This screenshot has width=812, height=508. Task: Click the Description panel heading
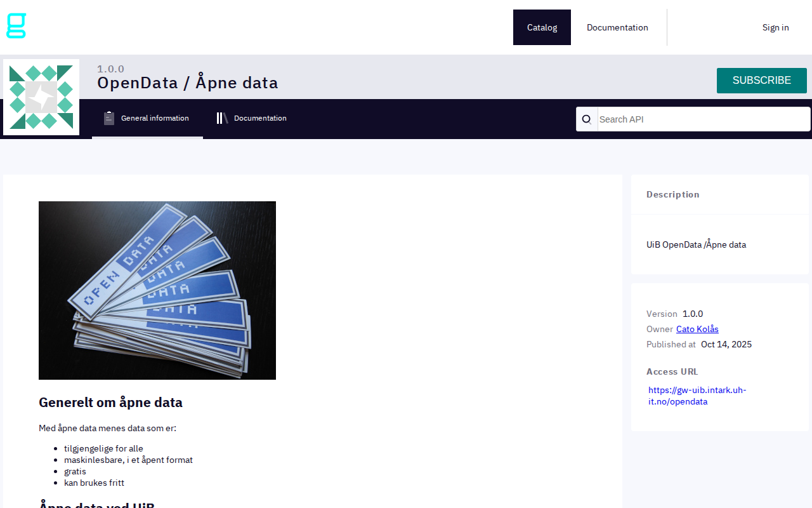(673, 194)
